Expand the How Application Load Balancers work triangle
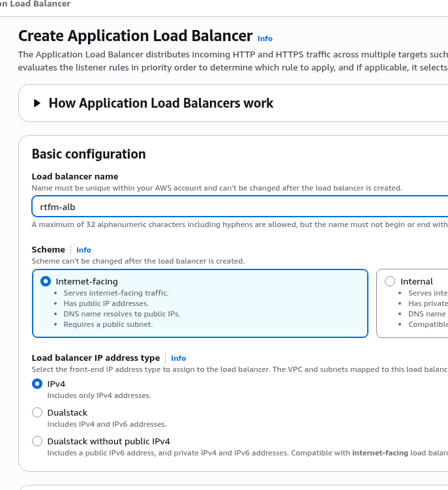448x490 pixels. (x=37, y=103)
